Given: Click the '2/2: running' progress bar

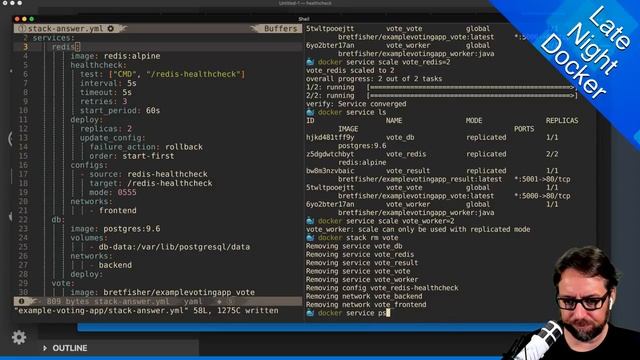Looking at the screenshot, I should coord(472,96).
